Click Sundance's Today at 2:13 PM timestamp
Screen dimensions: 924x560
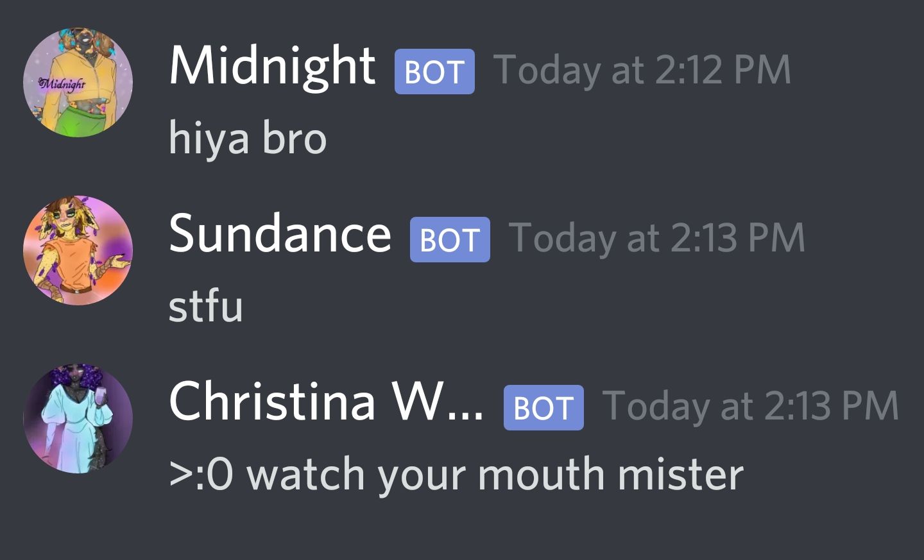[x=657, y=238]
